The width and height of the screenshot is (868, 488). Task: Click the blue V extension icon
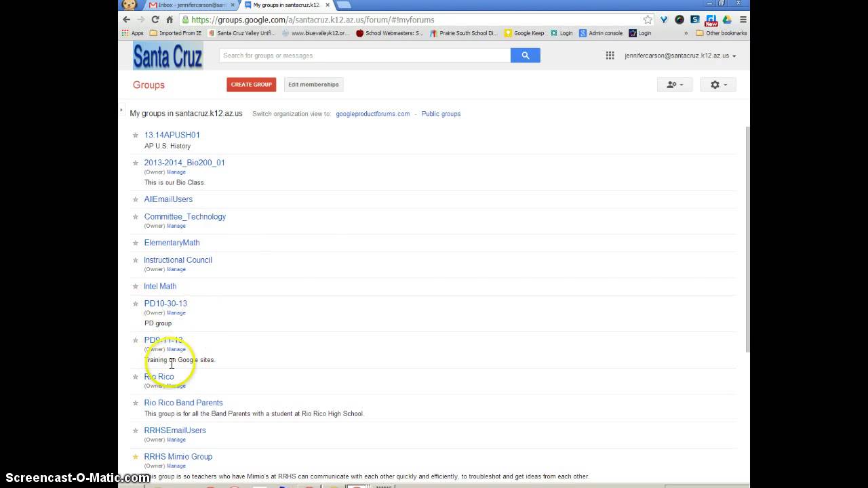[x=664, y=20]
